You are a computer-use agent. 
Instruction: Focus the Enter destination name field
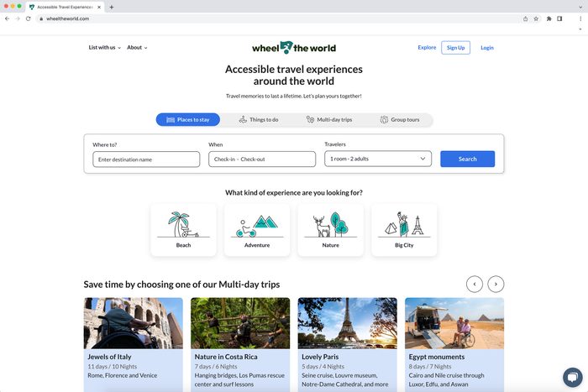coord(146,159)
